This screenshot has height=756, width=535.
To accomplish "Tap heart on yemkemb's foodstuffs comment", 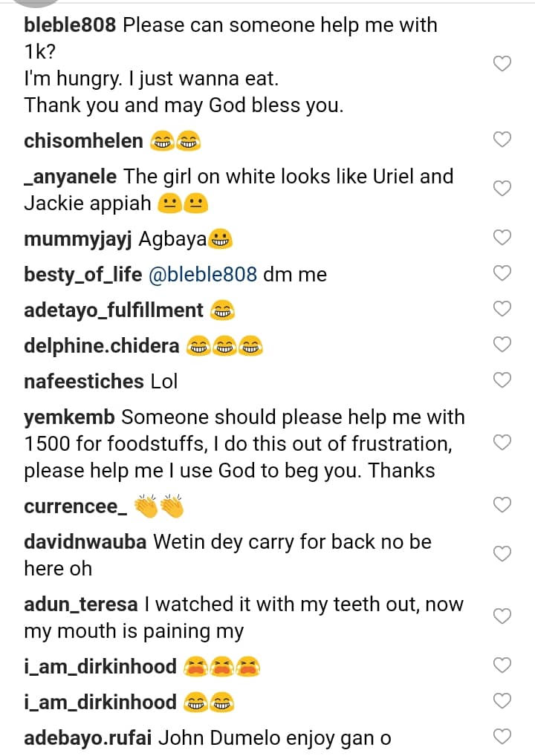I will click(x=502, y=443).
